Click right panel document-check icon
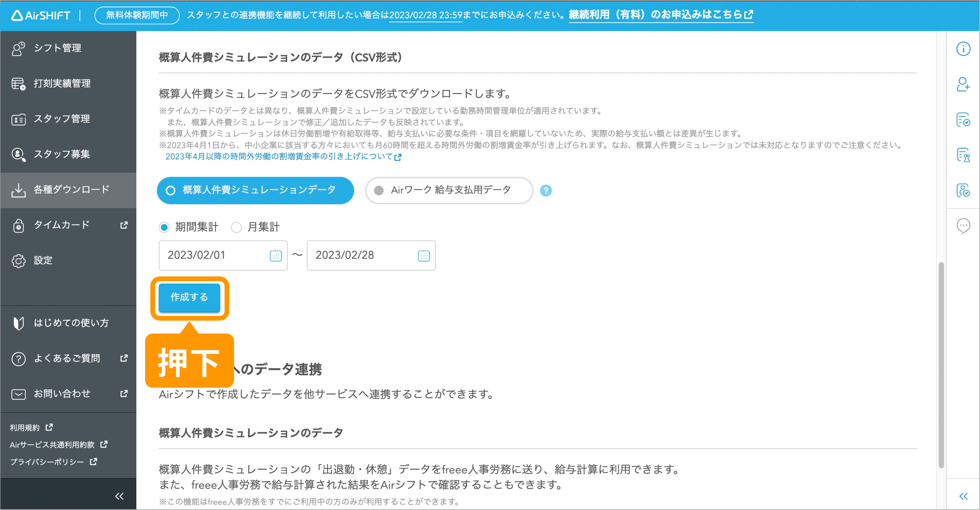The image size is (980, 510). click(963, 120)
